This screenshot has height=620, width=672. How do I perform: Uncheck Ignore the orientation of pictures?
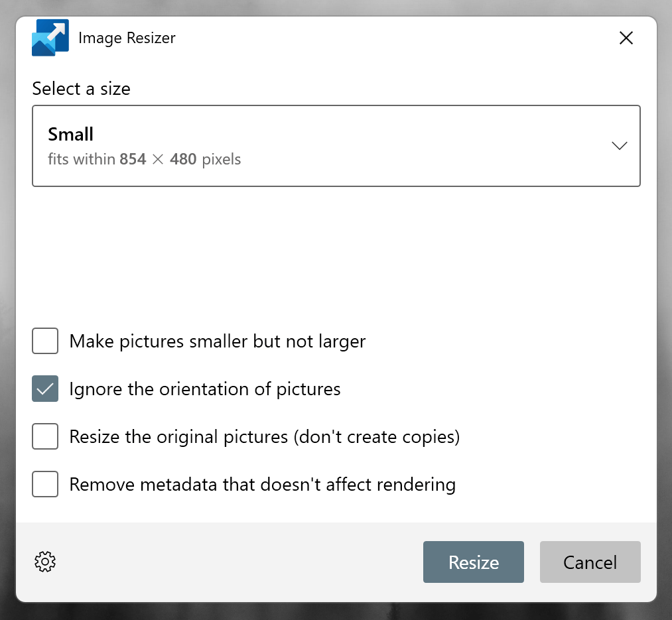click(x=45, y=389)
